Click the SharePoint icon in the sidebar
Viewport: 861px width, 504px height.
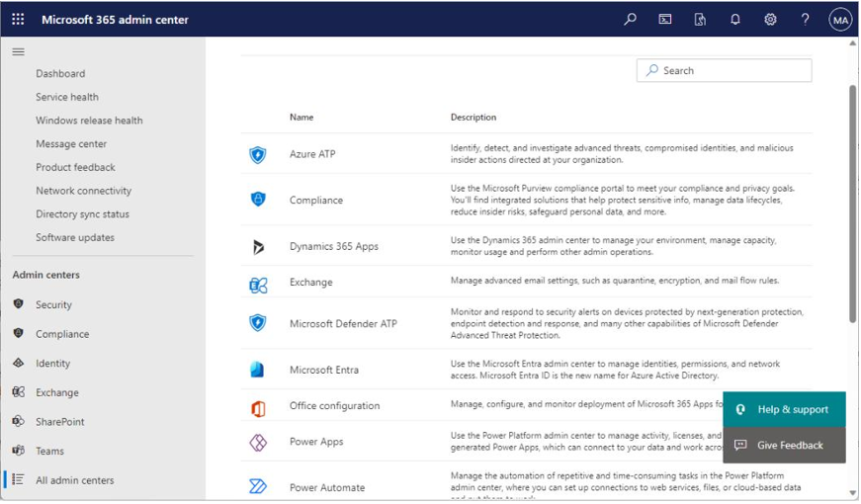18,421
